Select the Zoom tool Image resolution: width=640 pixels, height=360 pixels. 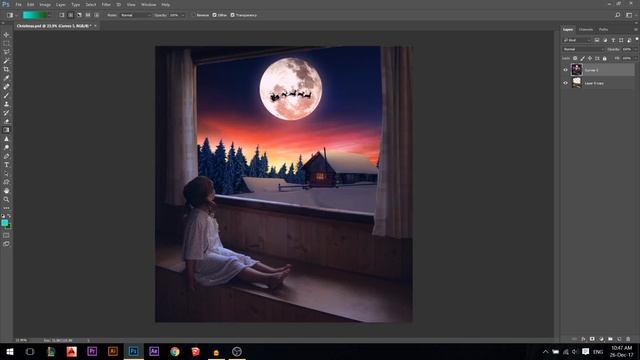(6, 200)
